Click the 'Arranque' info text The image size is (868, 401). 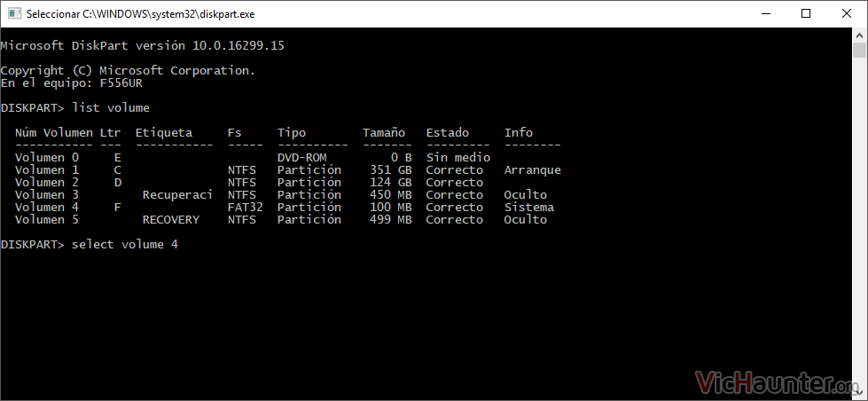pos(533,170)
